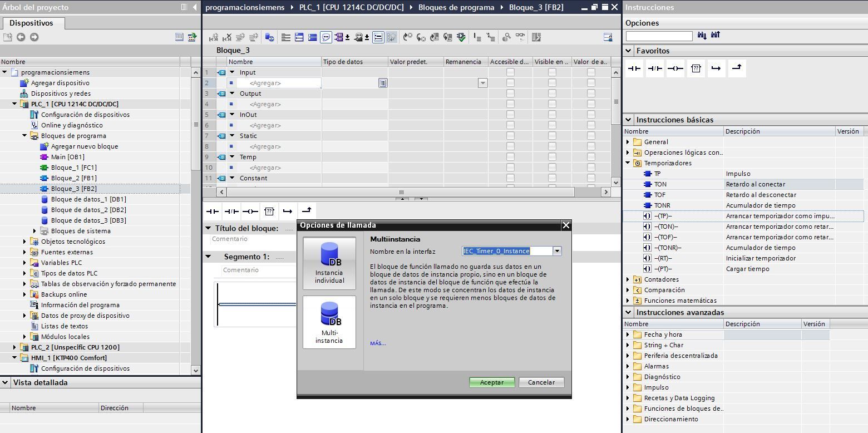
Task: Collapse the Instrucciones básicas section
Action: (629, 120)
